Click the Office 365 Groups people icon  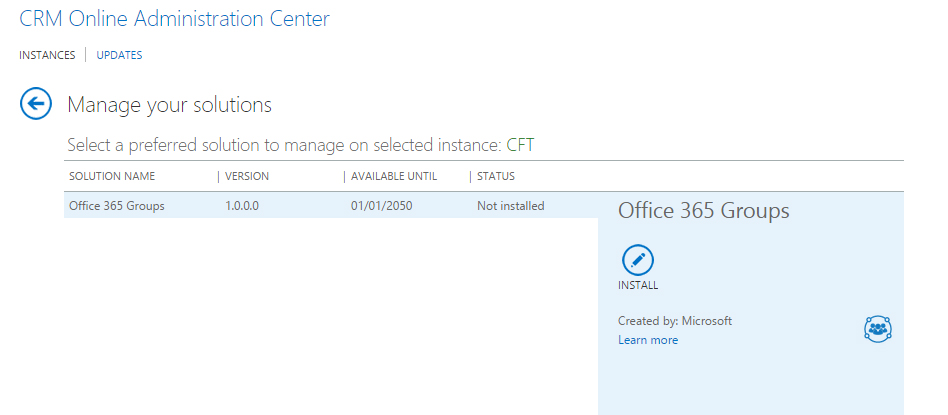tap(877, 328)
